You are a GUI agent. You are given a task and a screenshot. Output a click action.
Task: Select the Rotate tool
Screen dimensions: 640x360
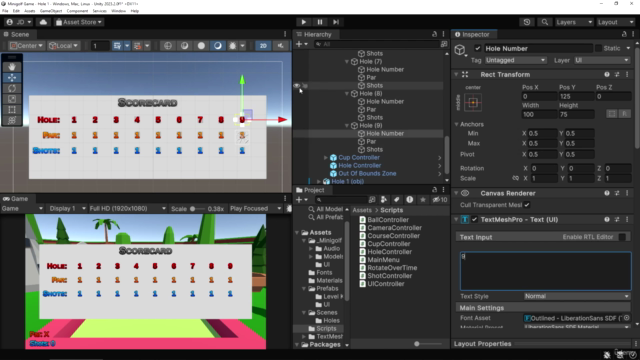click(x=12, y=88)
